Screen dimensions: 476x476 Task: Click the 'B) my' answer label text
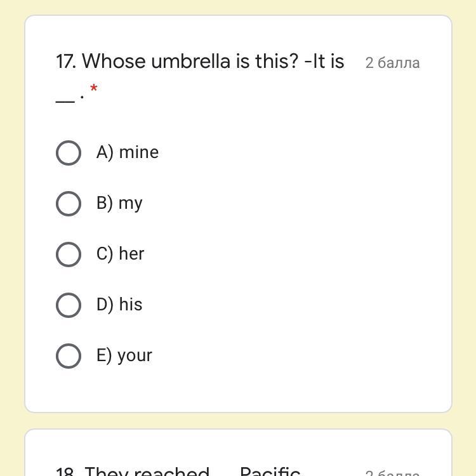(119, 203)
